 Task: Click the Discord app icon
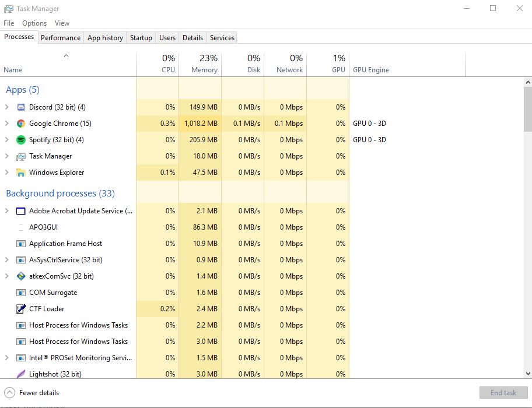(21, 107)
